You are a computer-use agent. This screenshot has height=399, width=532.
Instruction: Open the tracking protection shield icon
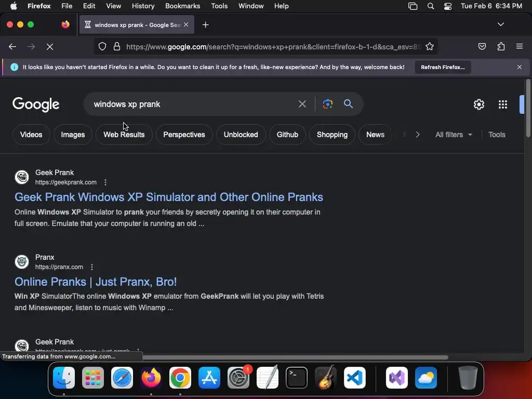point(102,46)
